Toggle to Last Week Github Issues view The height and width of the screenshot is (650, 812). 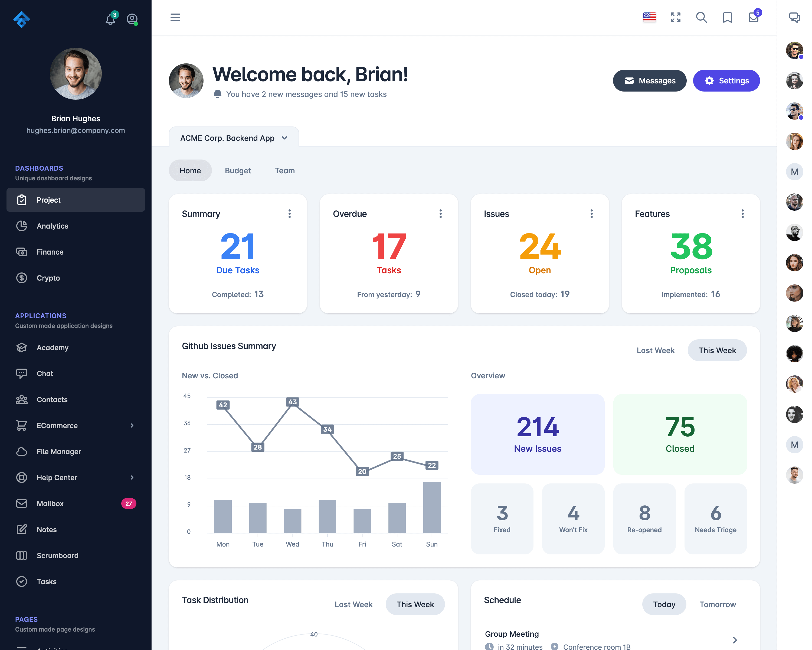coord(656,350)
